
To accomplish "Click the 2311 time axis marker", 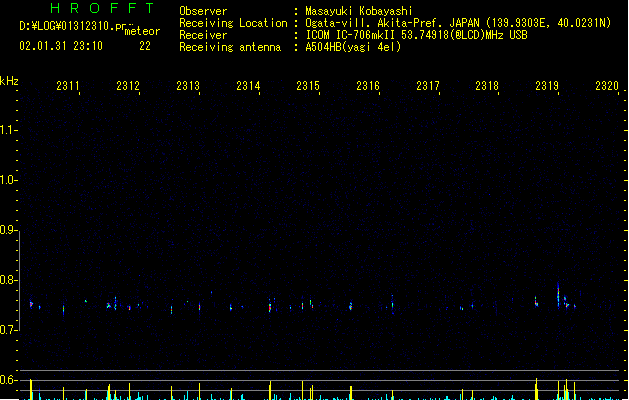I will pyautogui.click(x=68, y=86).
